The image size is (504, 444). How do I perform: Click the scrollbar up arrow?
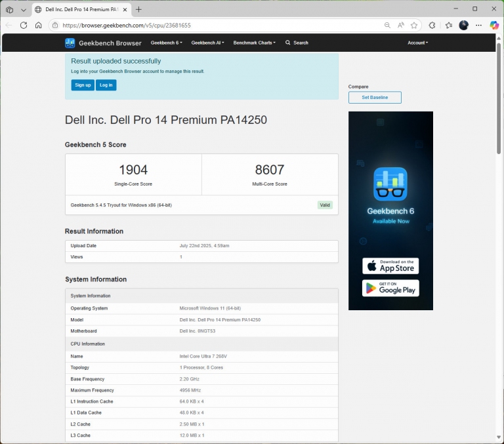[x=499, y=39]
